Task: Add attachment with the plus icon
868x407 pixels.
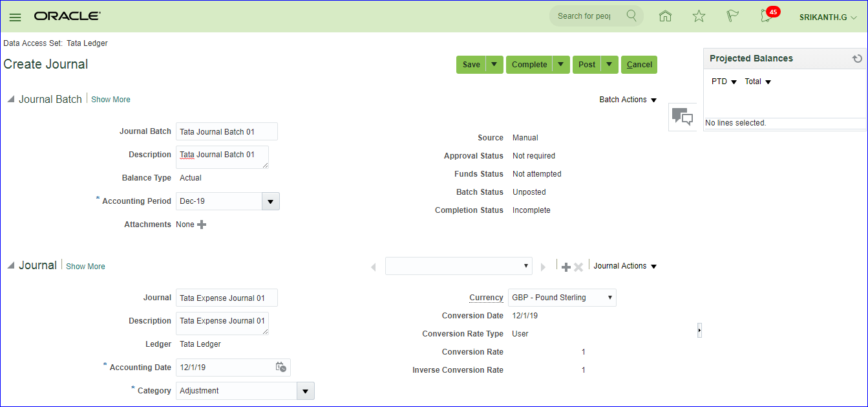Action: point(202,225)
